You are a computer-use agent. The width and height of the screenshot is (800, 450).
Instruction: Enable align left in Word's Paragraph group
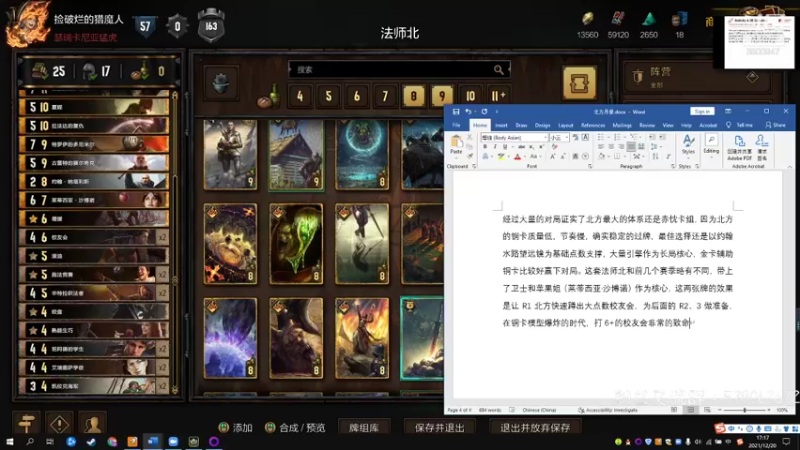click(x=601, y=147)
